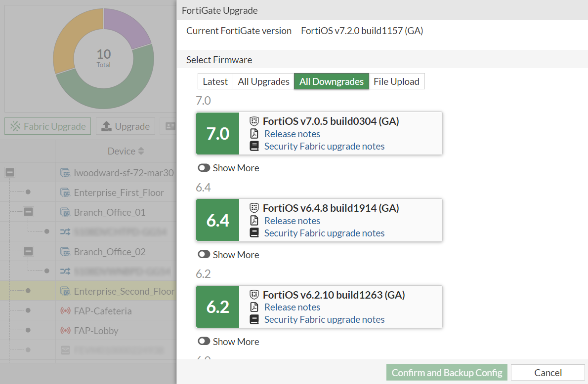Open the File Upload tab
588x384 pixels.
pyautogui.click(x=396, y=81)
